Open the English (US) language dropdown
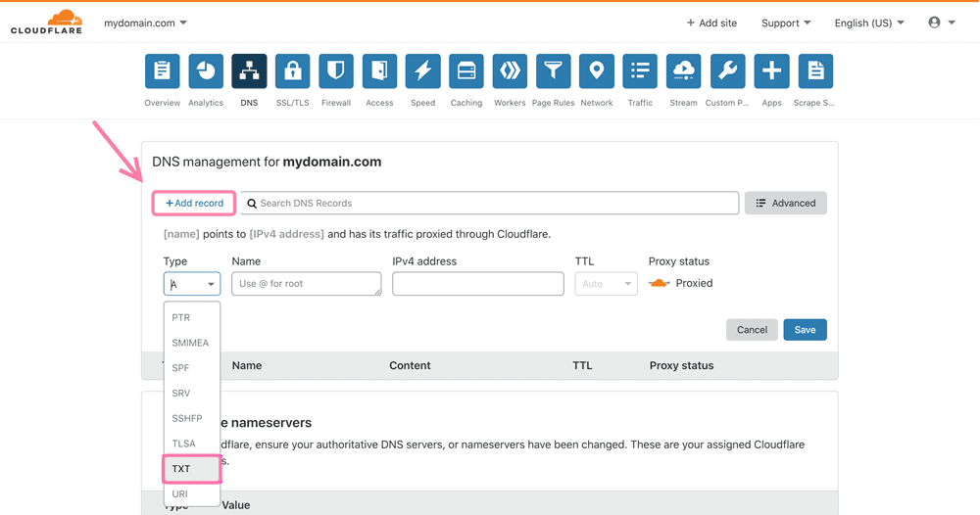 [869, 23]
